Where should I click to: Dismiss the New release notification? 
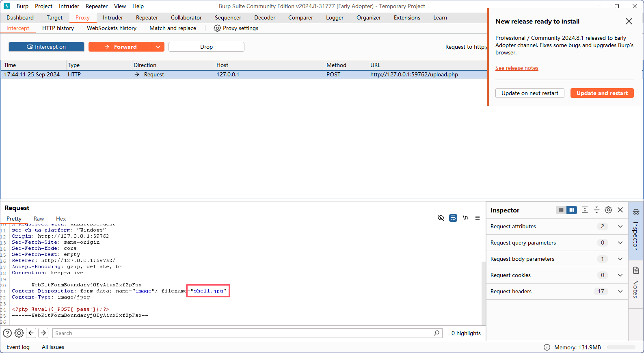coord(629,21)
